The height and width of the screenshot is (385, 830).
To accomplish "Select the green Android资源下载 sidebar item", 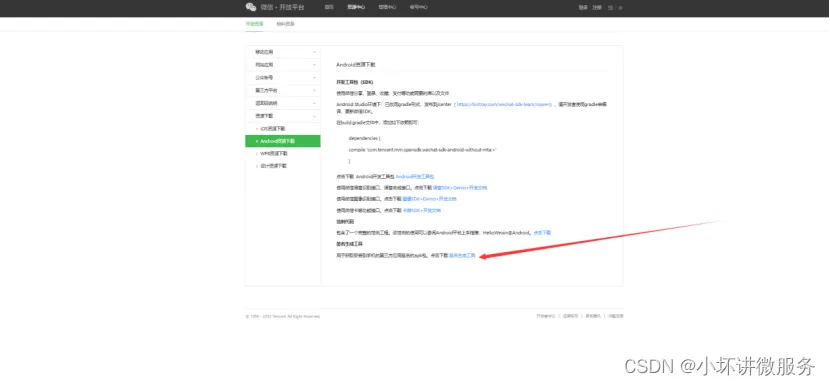I will pyautogui.click(x=283, y=141).
